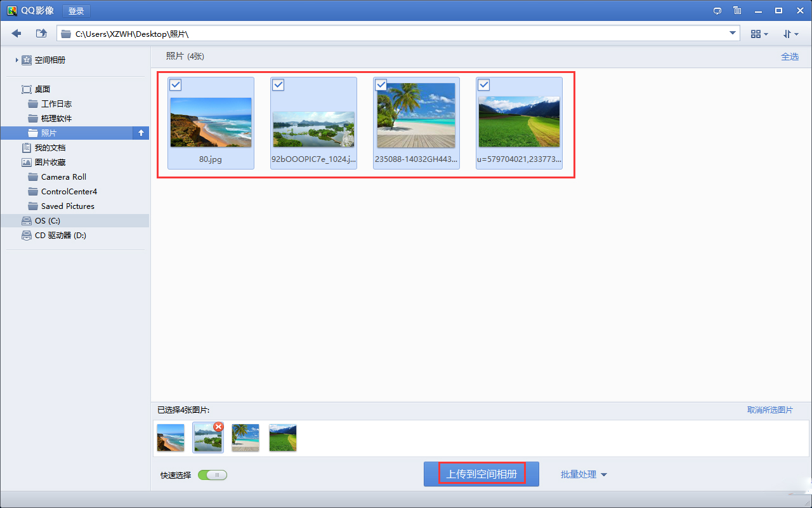
Task: Uncheck the checkbox on 92bOOOPIC7e_1024 image
Action: [278, 84]
